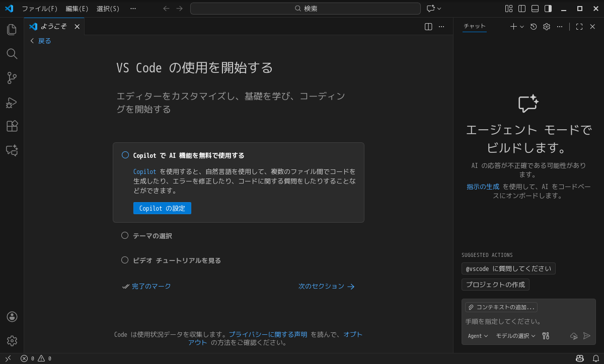Screen dimensions: 604x364
Task: Send the chat message with the arrow icon
Action: 587,335
